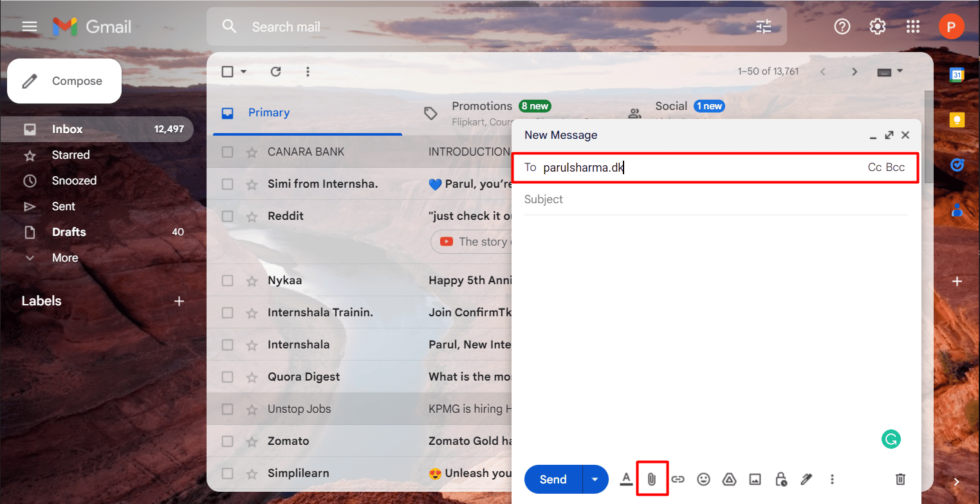Toggle confidential mode lock icon
Screen dimensions: 980x504
coord(781,479)
